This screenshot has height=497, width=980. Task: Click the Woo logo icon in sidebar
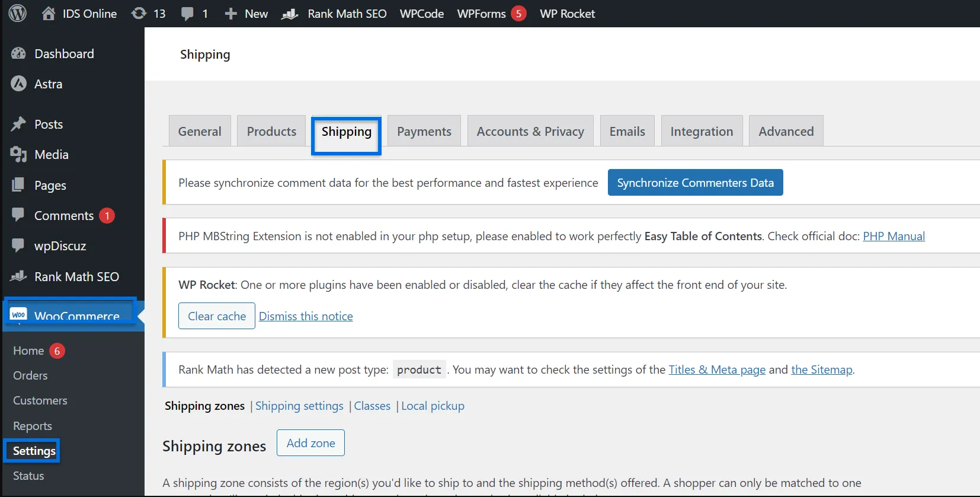tap(18, 314)
